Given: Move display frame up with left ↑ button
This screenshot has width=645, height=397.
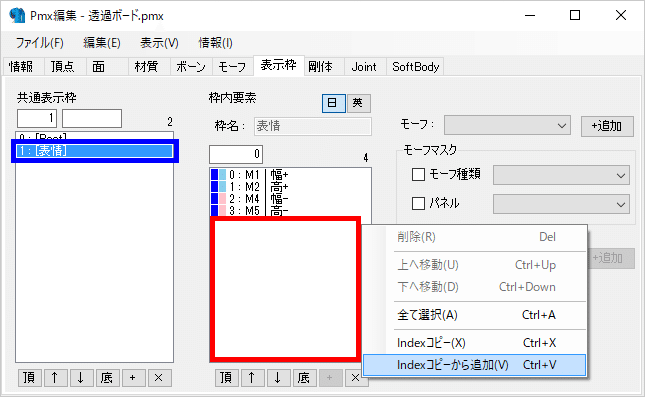Looking at the screenshot, I should 55,378.
